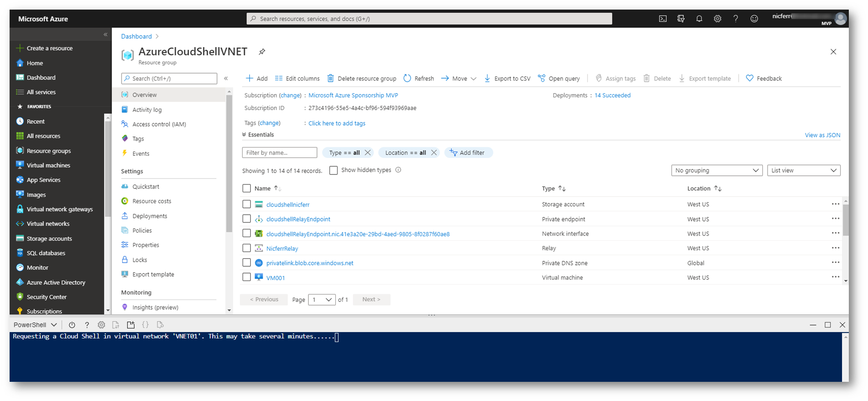Open the notifications bell
The height and width of the screenshot is (401, 868).
(x=699, y=19)
